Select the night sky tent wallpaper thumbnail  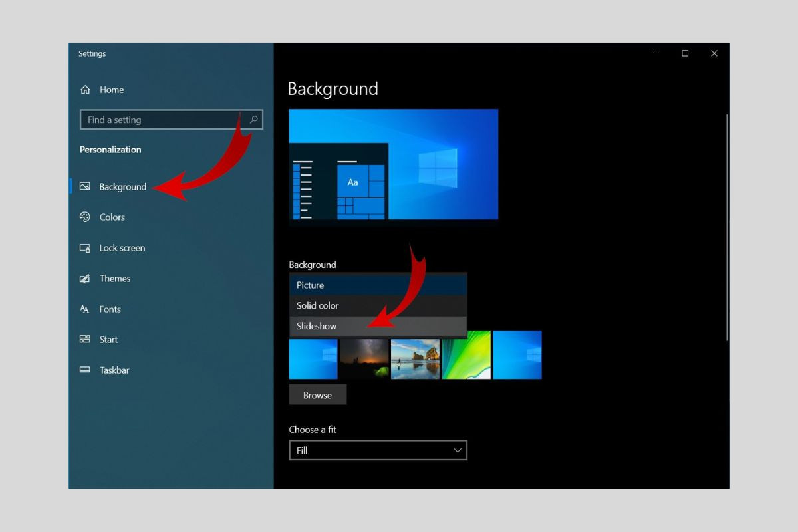364,358
